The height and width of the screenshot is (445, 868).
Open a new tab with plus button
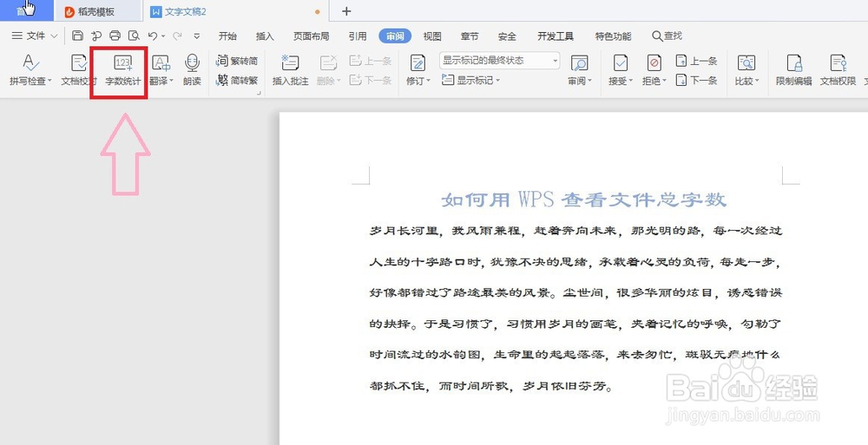click(x=346, y=11)
